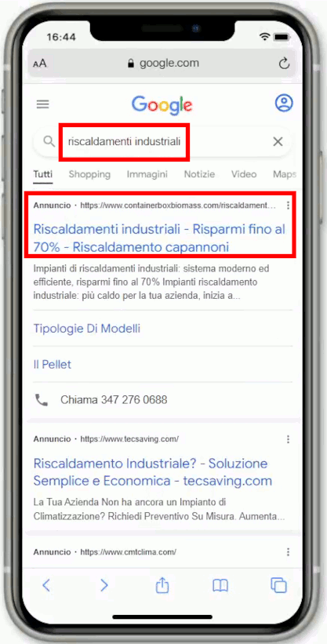Viewport: 327px width, 644px height.
Task: Open Safari bookmarks
Action: (x=220, y=585)
